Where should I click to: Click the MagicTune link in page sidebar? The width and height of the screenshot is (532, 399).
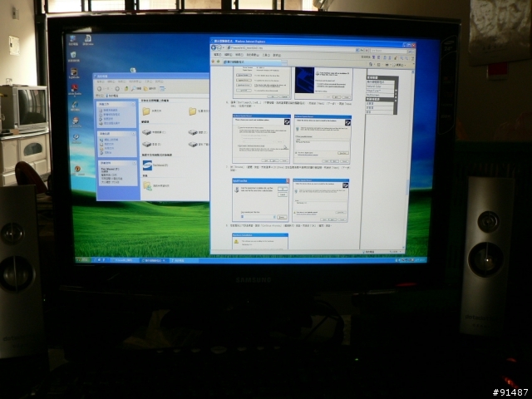click(374, 91)
